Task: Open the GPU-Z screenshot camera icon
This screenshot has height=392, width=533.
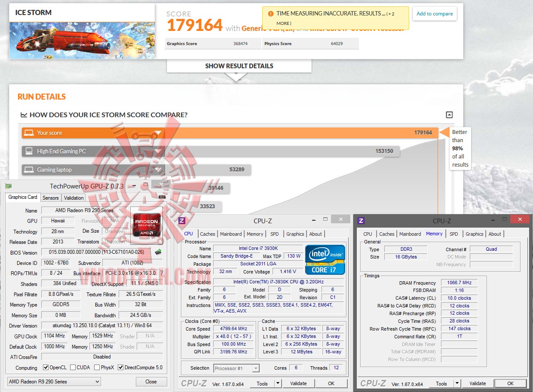Action: pos(162,197)
